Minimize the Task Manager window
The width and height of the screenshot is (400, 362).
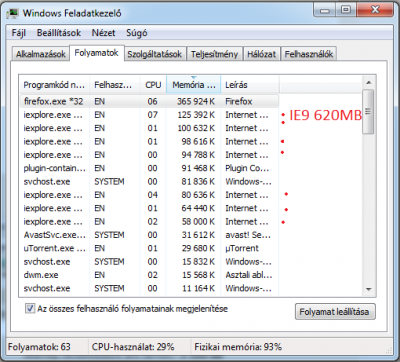pos(324,10)
